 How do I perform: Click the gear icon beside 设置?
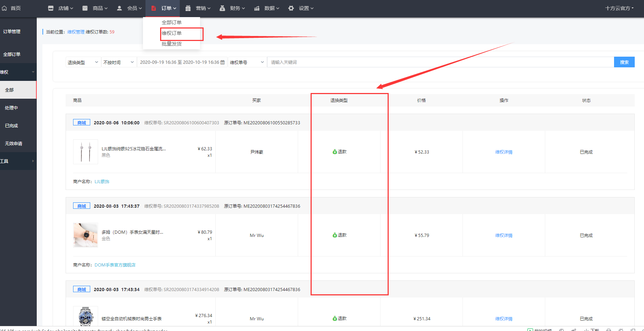[291, 8]
